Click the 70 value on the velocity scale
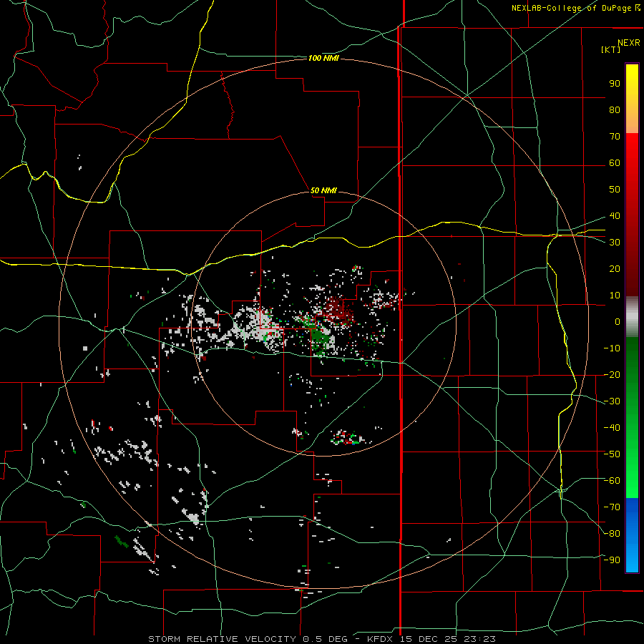The width and height of the screenshot is (644, 644). pyautogui.click(x=615, y=137)
